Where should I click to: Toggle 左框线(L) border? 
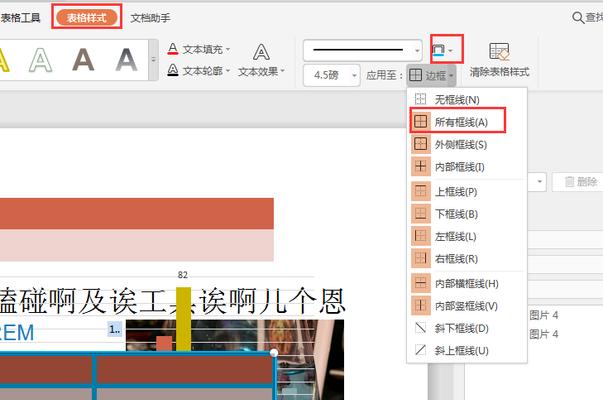466,236
